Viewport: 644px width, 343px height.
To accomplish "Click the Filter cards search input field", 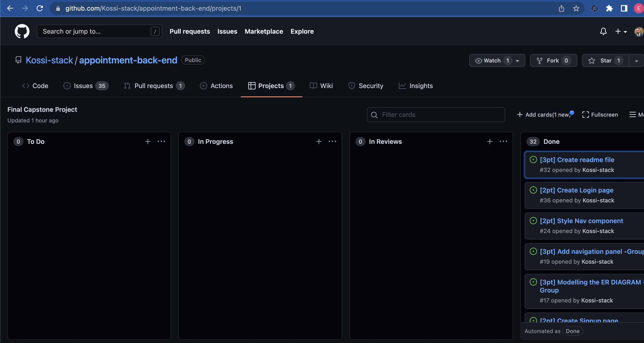I will pyautogui.click(x=436, y=114).
